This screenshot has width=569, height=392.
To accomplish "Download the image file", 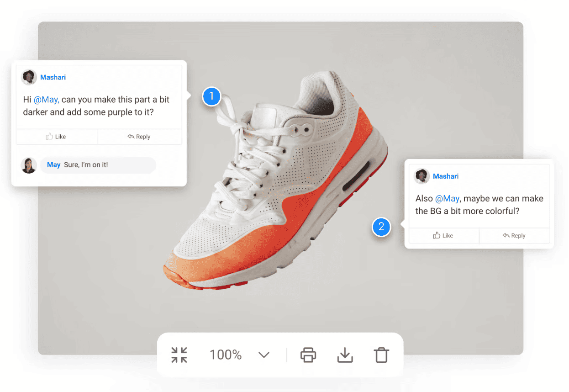I will pos(345,355).
